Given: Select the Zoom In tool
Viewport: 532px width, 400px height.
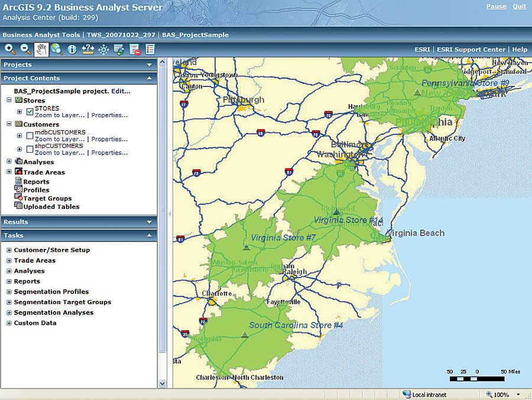Looking at the screenshot, I should coord(9,50).
